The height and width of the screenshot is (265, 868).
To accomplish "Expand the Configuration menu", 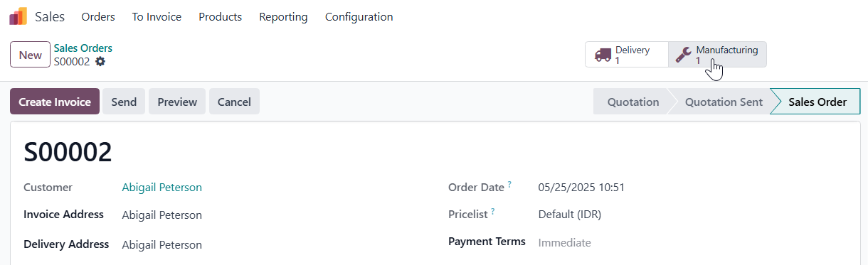I will click(x=359, y=16).
